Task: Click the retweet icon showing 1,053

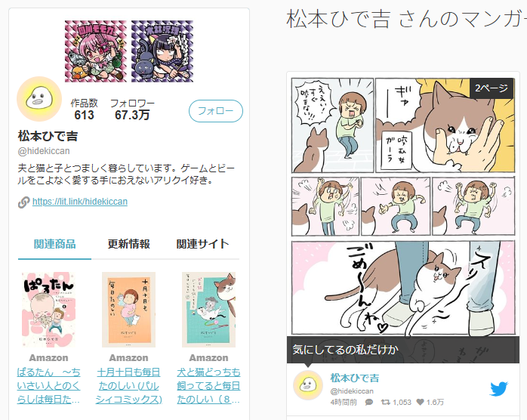Action: [385, 402]
